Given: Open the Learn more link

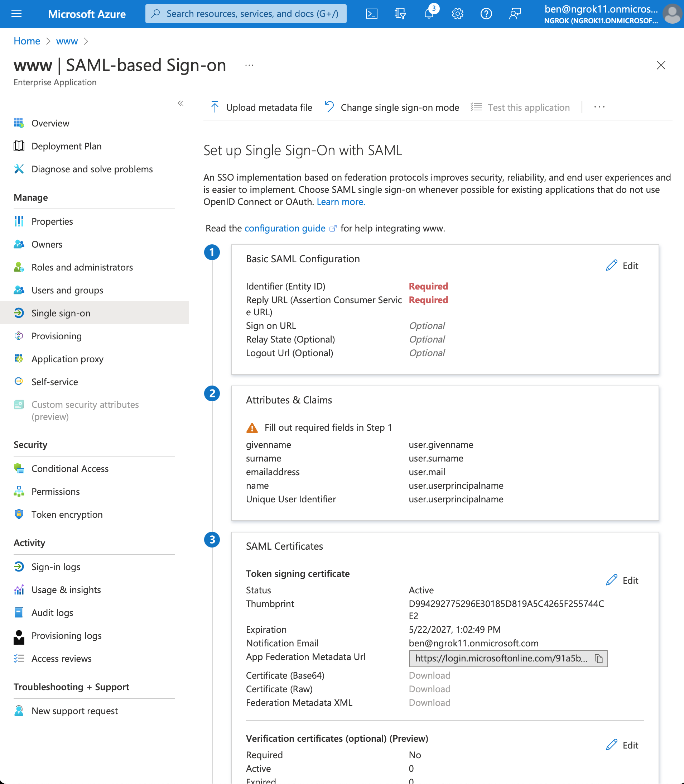Looking at the screenshot, I should pos(341,202).
